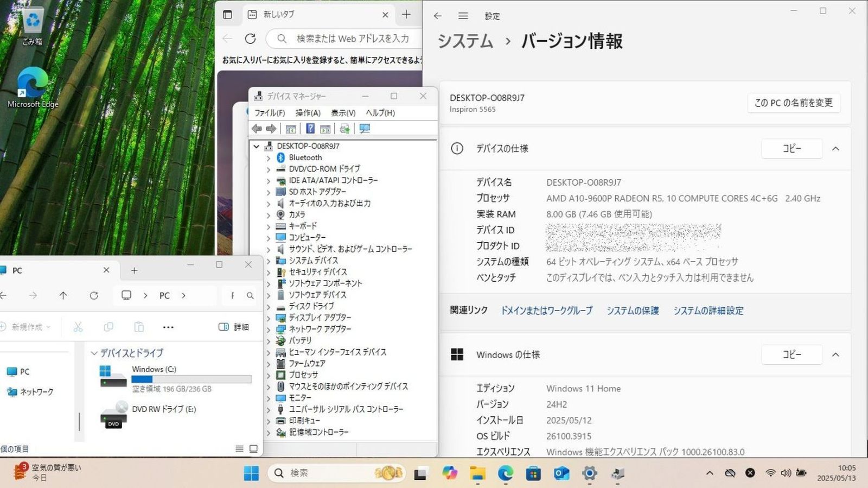Click この PC の名前を変更 button
This screenshot has height=488, width=868.
[x=794, y=103]
